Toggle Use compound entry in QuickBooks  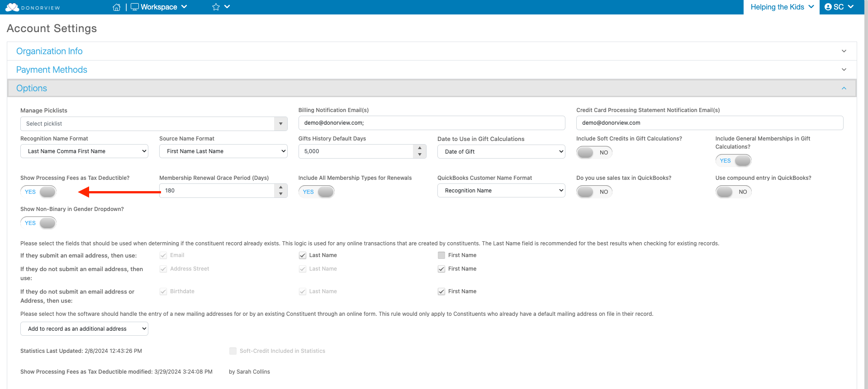coord(733,192)
